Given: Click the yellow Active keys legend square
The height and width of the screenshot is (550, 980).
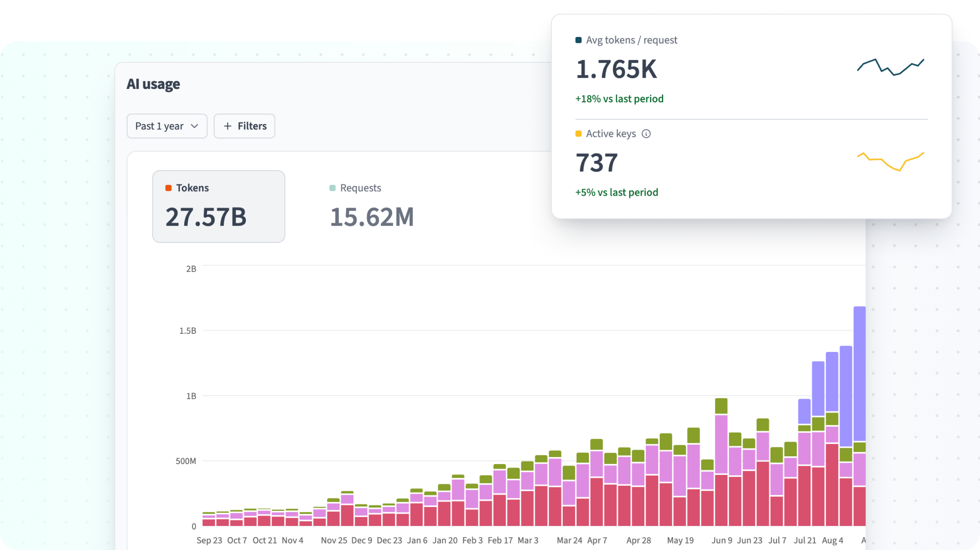Looking at the screenshot, I should click(579, 134).
